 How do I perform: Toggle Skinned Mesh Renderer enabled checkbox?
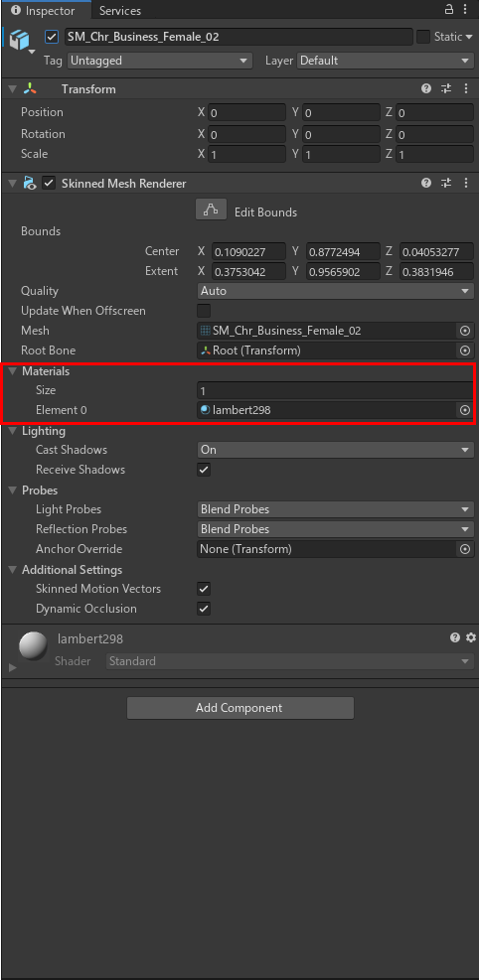coord(49,183)
